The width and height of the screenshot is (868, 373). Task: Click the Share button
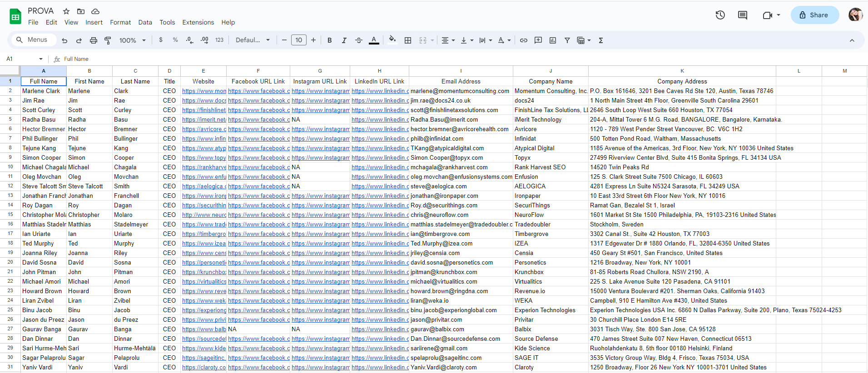coord(814,15)
